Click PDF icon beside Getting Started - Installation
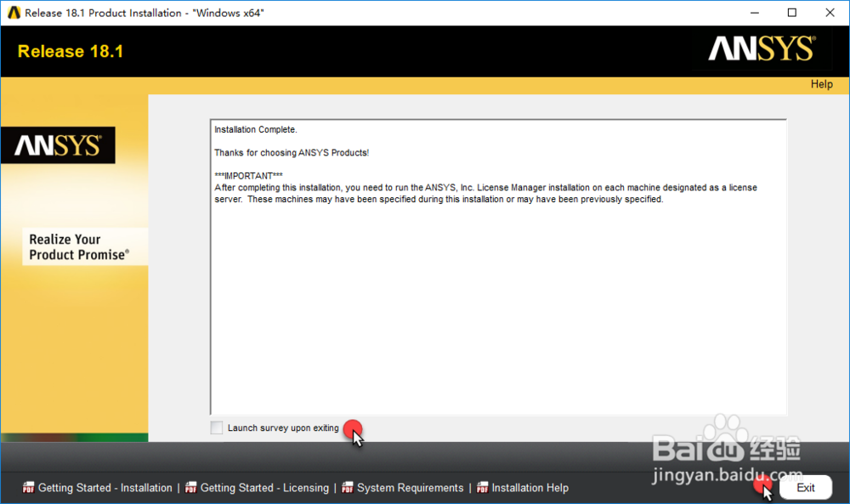Viewport: 850px width, 504px height. (x=28, y=488)
